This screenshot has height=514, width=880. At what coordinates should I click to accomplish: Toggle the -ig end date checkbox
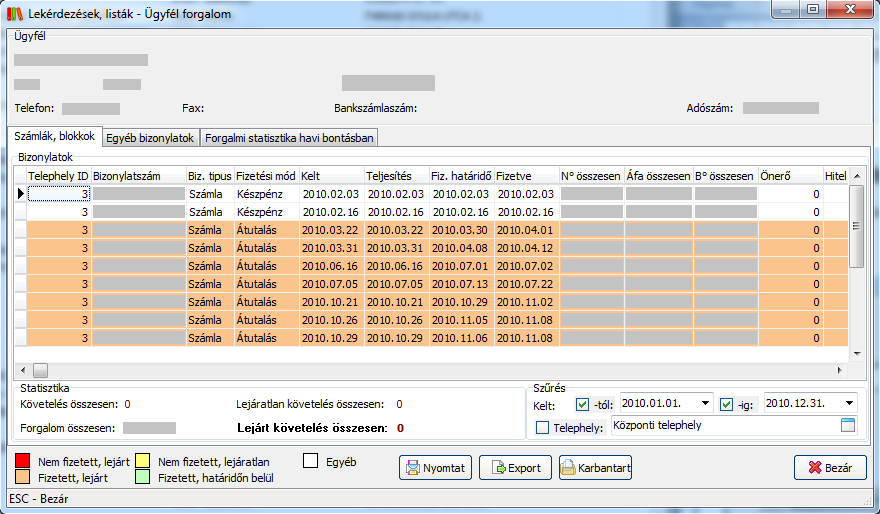click(x=727, y=405)
